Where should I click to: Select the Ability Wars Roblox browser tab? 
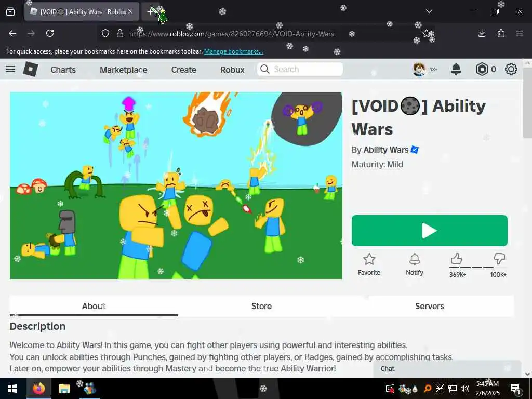coord(82,11)
